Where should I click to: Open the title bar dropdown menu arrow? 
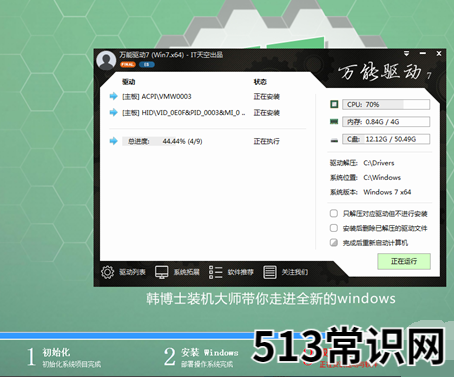click(406, 53)
